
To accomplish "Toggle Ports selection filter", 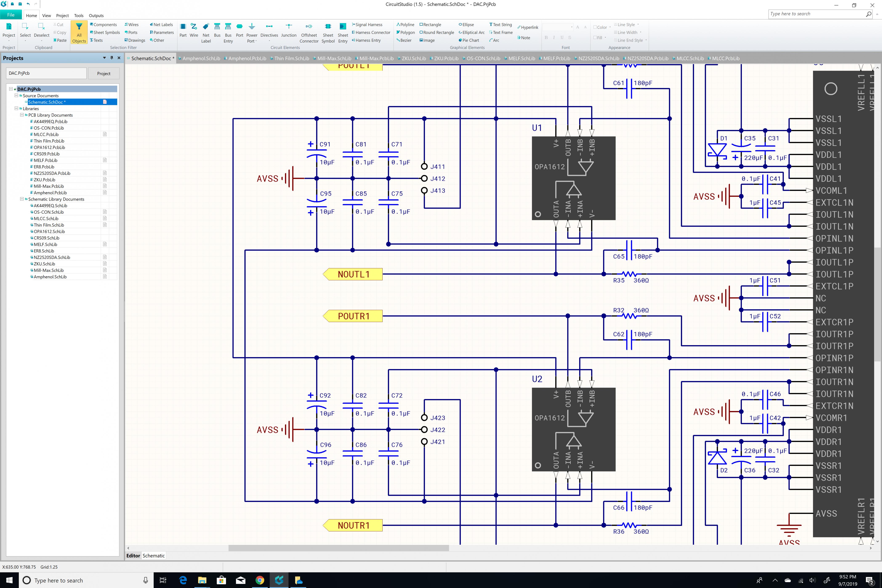I will (131, 33).
